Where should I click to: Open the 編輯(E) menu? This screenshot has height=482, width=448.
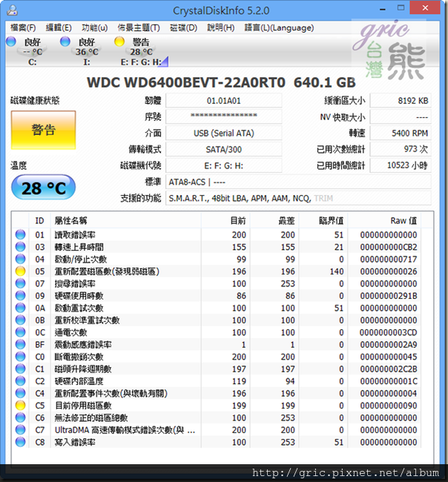(x=59, y=27)
